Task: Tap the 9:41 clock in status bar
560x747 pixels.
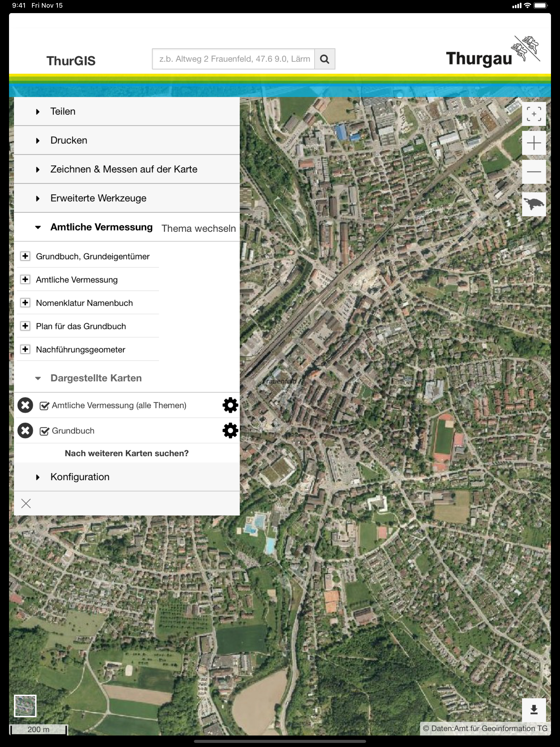Action: [19, 5]
